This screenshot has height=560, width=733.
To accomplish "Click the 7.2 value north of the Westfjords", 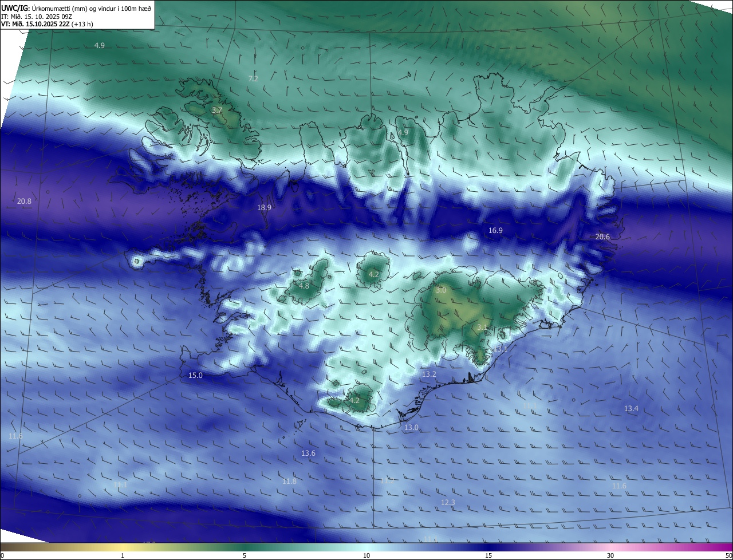I will [253, 78].
